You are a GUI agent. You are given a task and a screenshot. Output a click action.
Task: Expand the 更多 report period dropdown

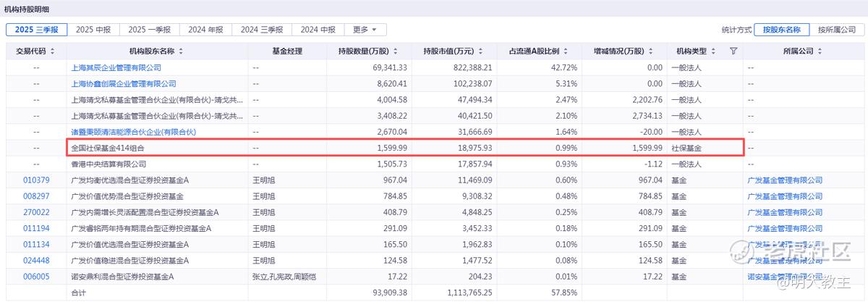coord(365,30)
